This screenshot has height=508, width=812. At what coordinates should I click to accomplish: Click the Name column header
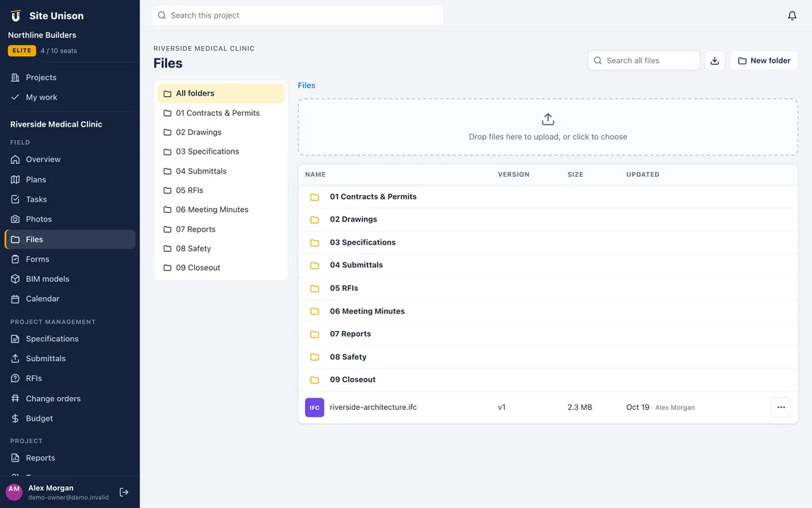(315, 174)
